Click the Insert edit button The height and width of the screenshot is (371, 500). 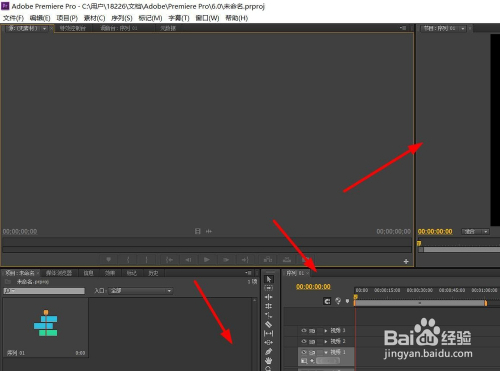click(x=268, y=259)
